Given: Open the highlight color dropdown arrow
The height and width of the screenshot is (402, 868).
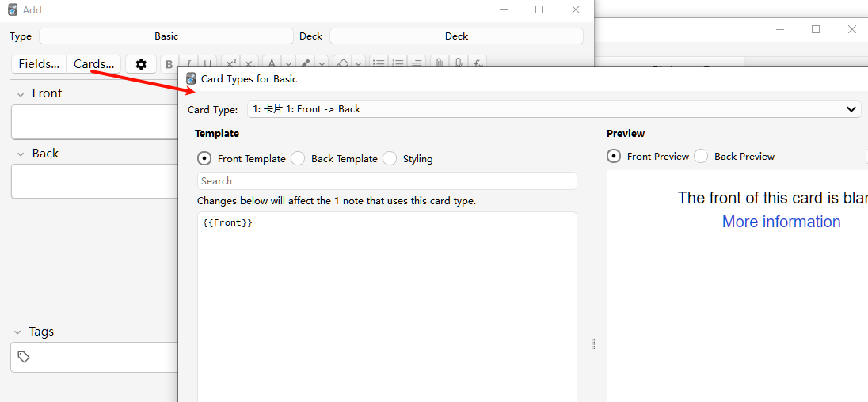Looking at the screenshot, I should point(323,63).
